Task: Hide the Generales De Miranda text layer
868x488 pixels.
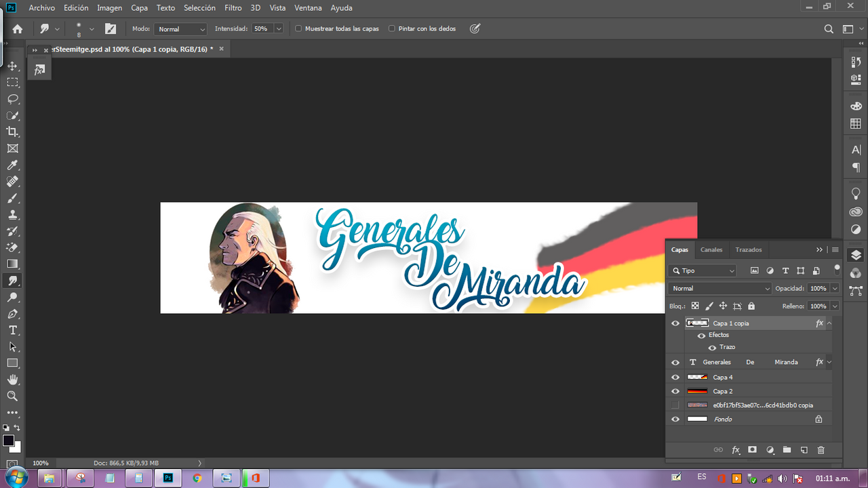Action: click(675, 363)
